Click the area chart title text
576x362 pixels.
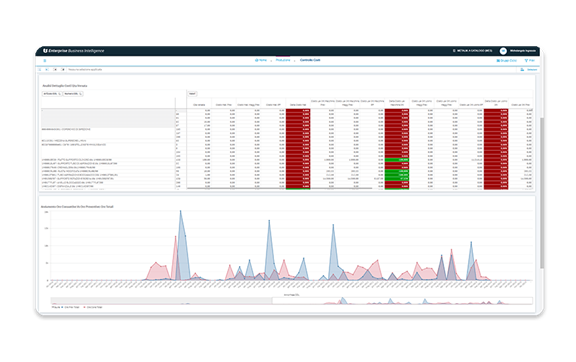(x=77, y=207)
